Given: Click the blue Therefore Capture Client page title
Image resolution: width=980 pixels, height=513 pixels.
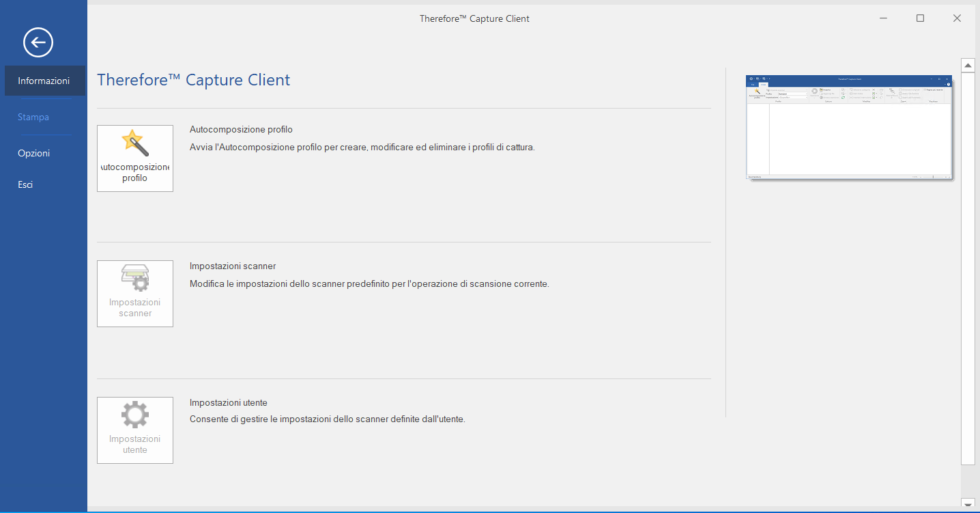Looking at the screenshot, I should click(194, 80).
